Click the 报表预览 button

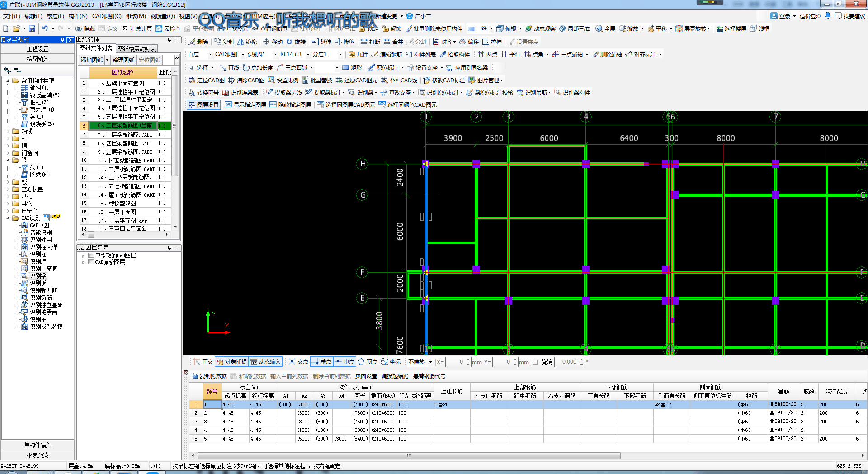click(x=38, y=455)
